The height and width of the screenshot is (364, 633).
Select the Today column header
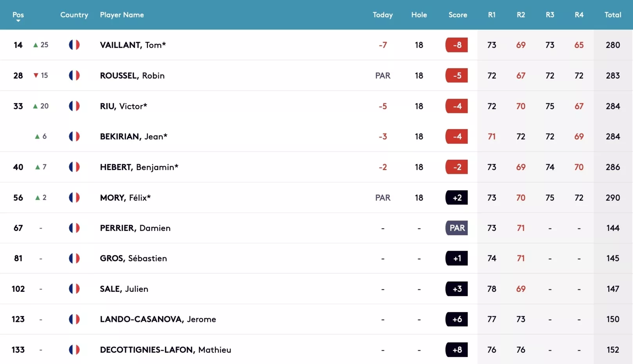coord(383,15)
